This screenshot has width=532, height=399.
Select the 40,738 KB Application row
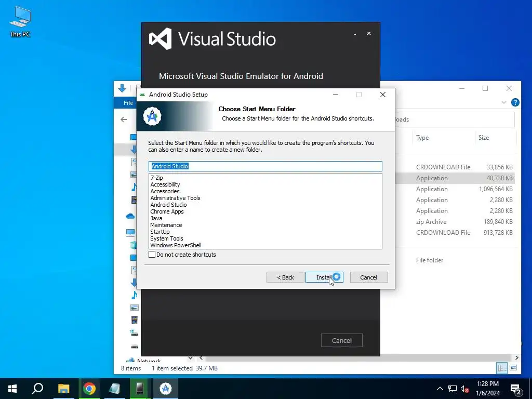[455, 178]
